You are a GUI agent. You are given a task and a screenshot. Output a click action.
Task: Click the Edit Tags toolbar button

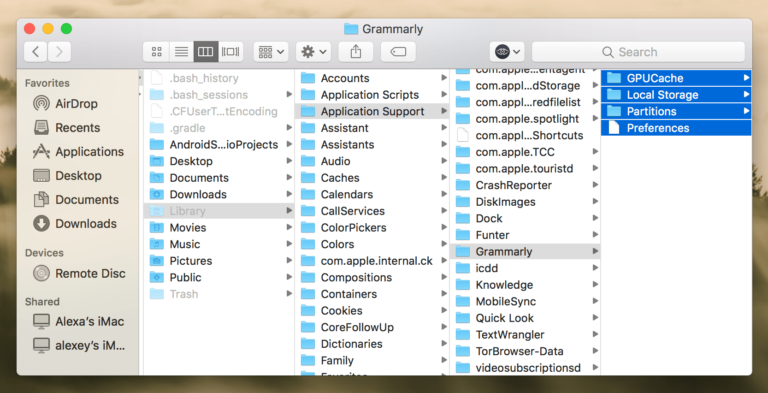click(x=398, y=52)
